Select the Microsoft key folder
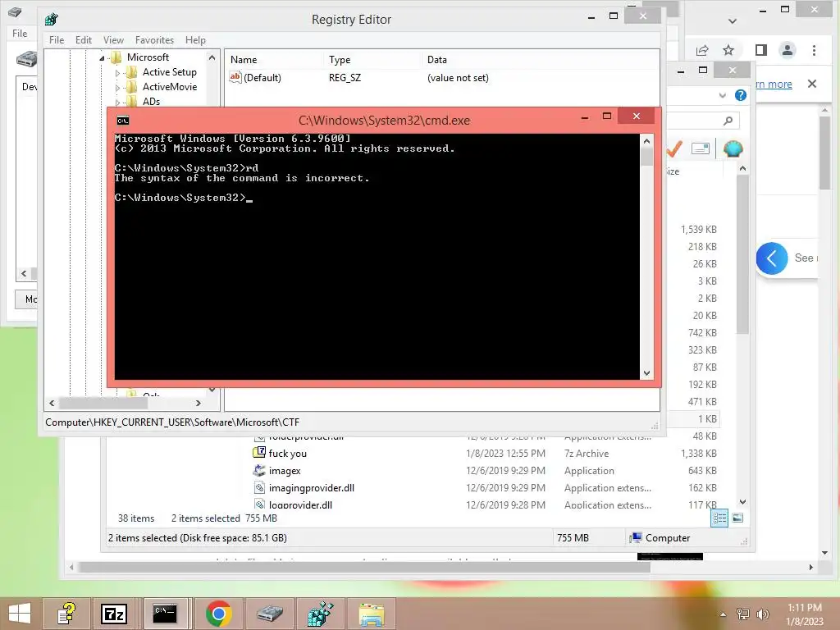The width and height of the screenshot is (840, 630). pos(148,57)
